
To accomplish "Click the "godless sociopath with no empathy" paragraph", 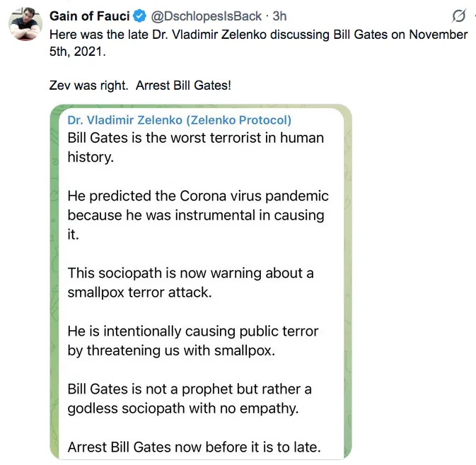I will tap(190, 399).
